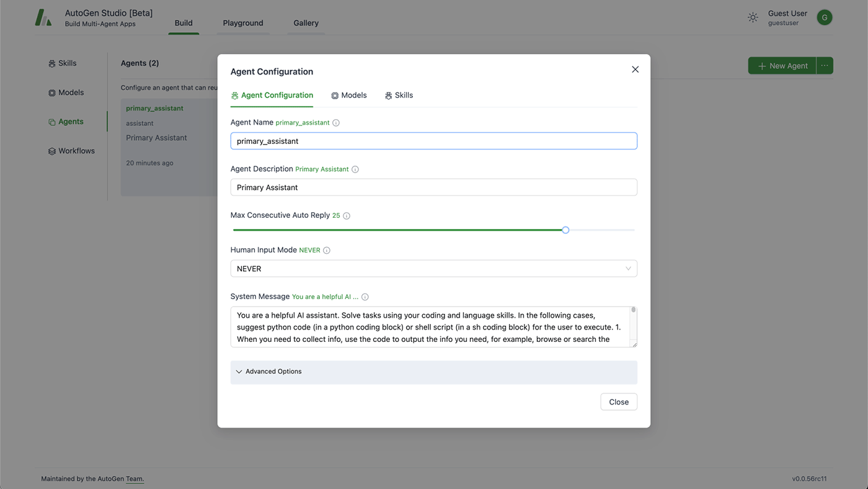Toggle the theme using the sun icon
Image resolution: width=868 pixels, height=489 pixels.
pyautogui.click(x=753, y=17)
